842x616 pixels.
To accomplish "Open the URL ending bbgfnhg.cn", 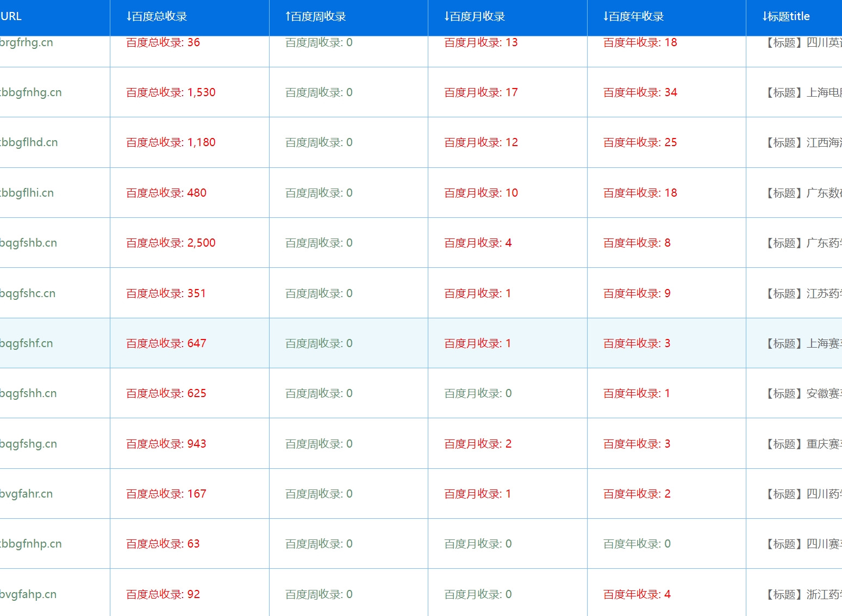I will (x=31, y=92).
